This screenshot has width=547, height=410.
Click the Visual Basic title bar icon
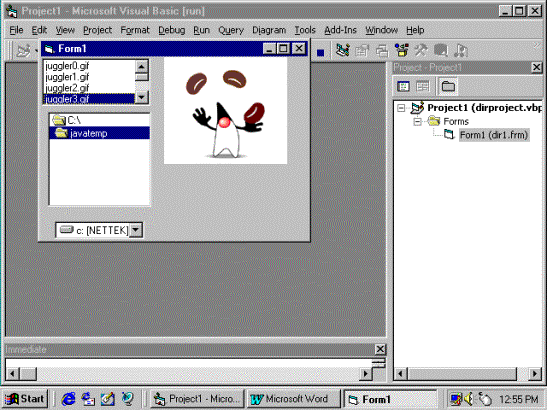point(12,11)
